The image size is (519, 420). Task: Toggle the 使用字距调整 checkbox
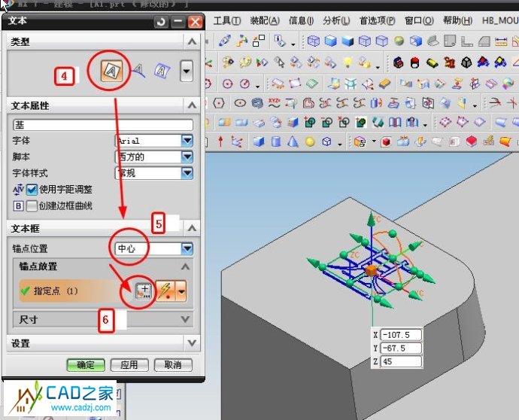tap(32, 190)
